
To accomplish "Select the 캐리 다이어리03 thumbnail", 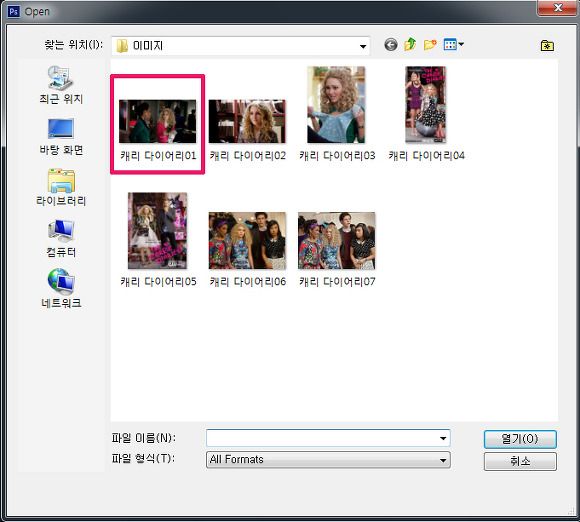I will point(336,105).
